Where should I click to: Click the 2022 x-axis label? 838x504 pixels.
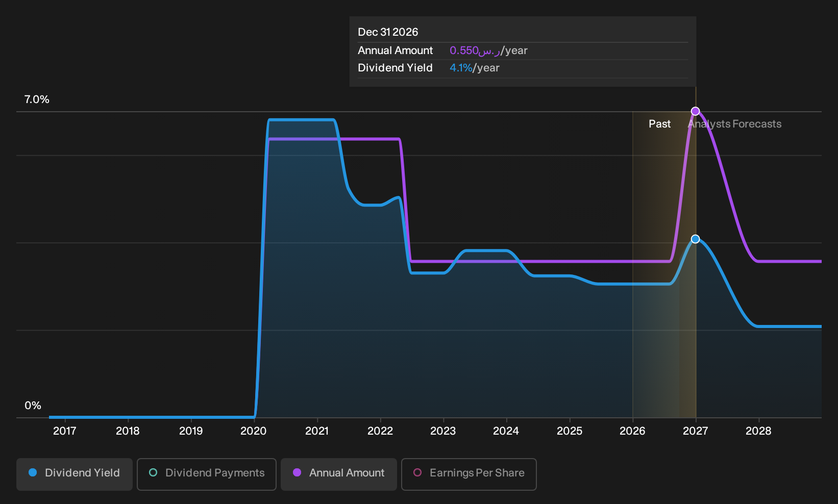tap(380, 431)
